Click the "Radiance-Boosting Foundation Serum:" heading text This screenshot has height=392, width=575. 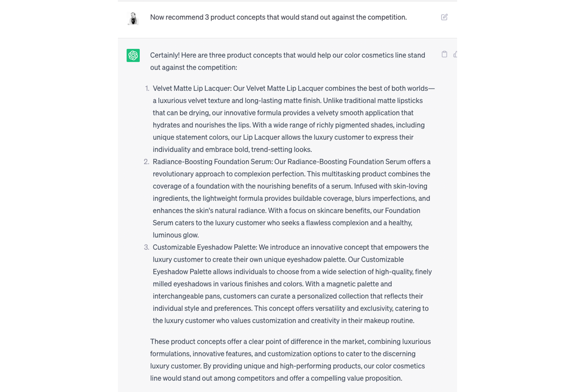coord(213,162)
